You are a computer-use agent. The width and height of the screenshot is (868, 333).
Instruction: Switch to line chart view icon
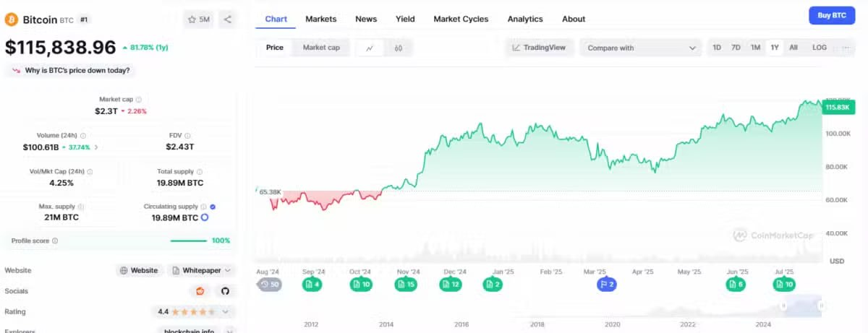coord(370,48)
